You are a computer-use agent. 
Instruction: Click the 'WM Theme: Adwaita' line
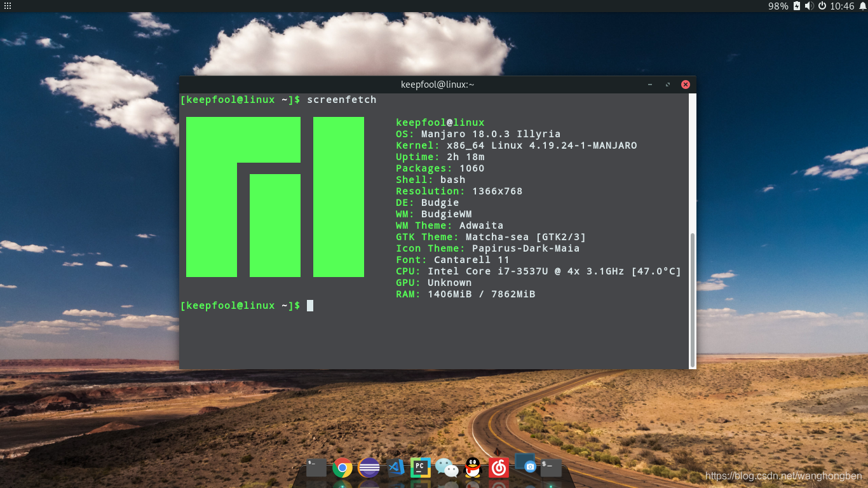450,226
